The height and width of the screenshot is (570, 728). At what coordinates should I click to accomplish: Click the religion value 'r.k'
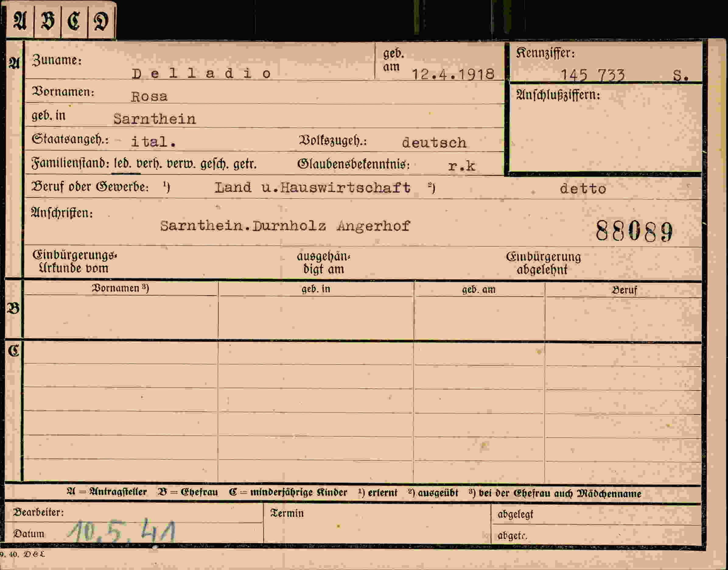coord(462,166)
